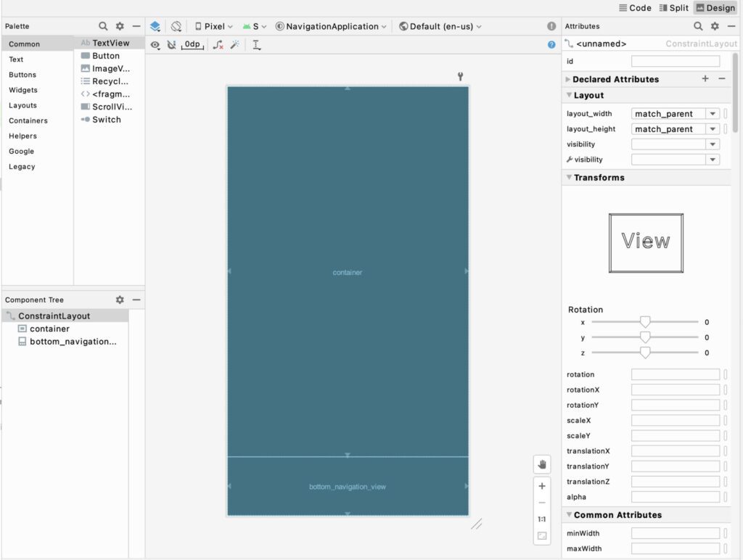
Task: Select the Layouts palette category
Action: coord(22,105)
